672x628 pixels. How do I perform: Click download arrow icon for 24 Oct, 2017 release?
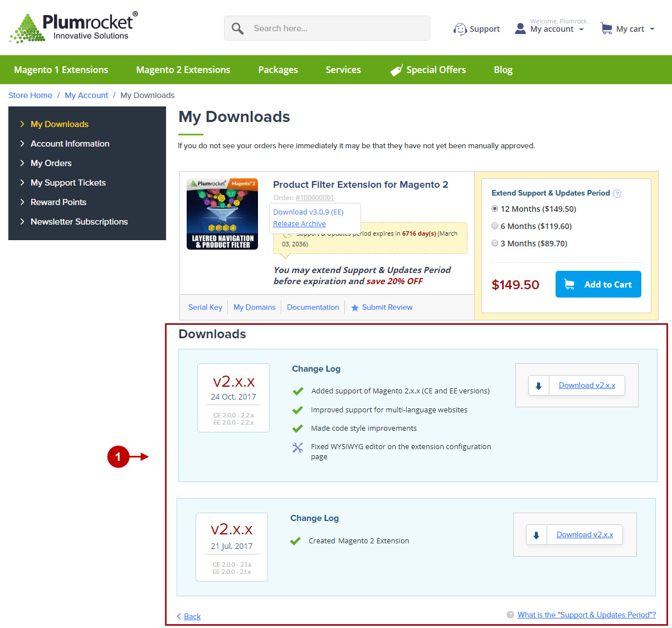tap(538, 386)
